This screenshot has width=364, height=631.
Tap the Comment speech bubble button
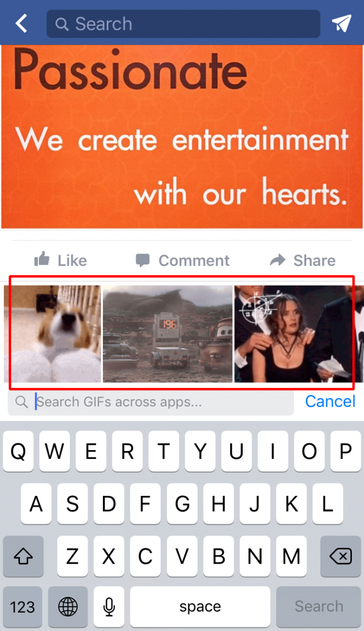tap(182, 260)
